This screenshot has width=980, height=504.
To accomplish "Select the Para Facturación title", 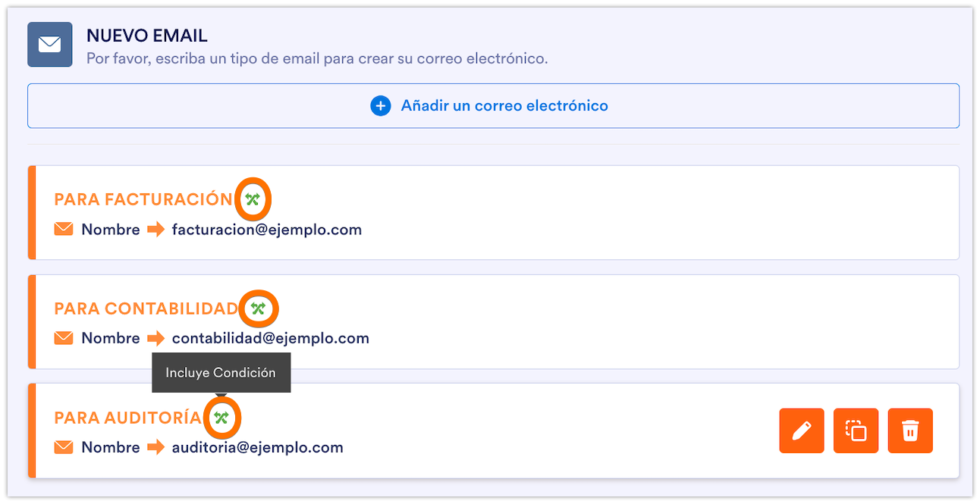I will click(x=143, y=199).
